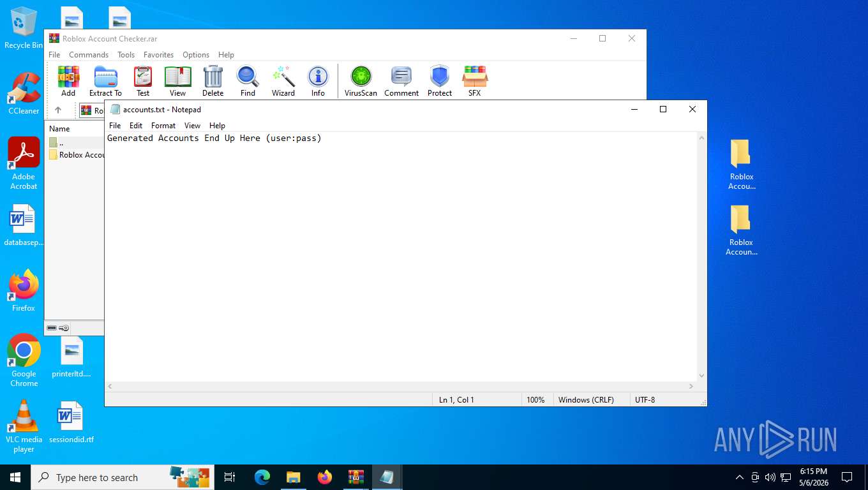868x490 pixels.
Task: Click the Extract To toolbar icon
Action: pos(105,81)
